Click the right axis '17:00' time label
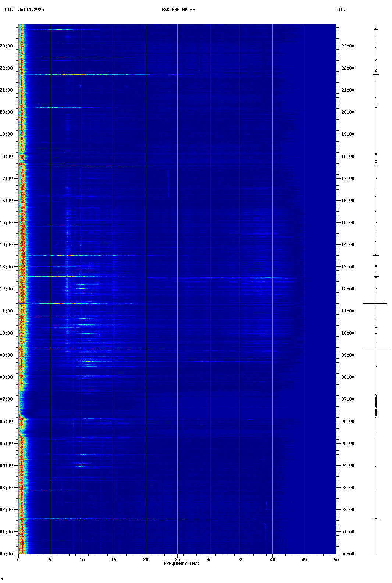392x583 pixels. coord(348,179)
